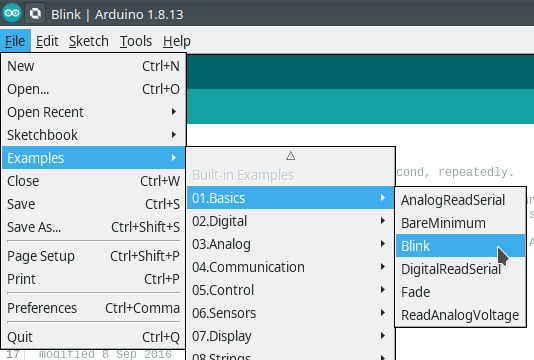This screenshot has height=360, width=534.
Task: Expand the 03.Analog examples category
Action: click(x=290, y=244)
